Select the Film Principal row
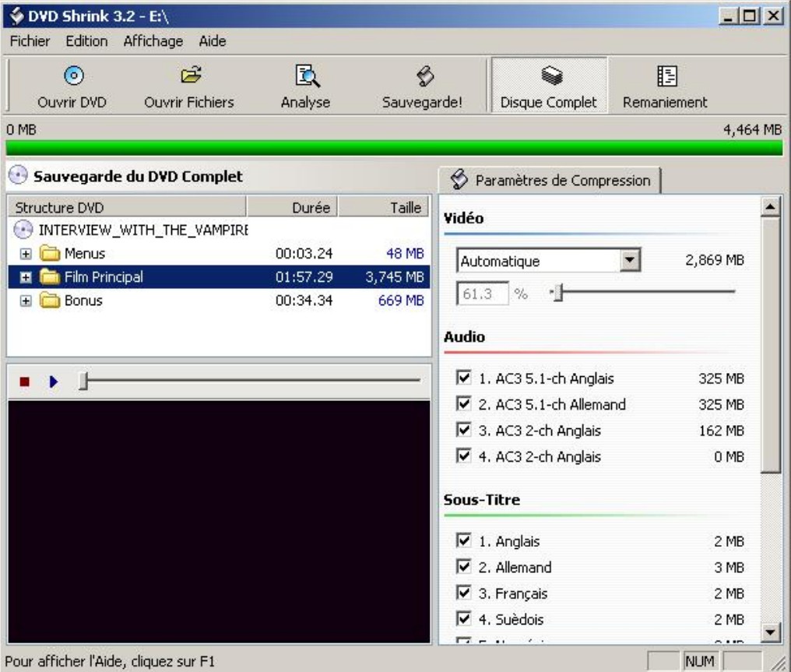Image resolution: width=791 pixels, height=672 pixels. click(219, 277)
